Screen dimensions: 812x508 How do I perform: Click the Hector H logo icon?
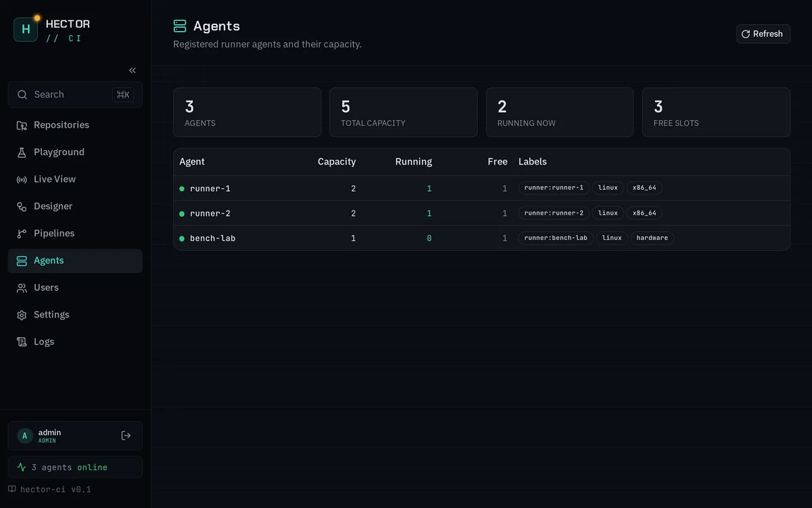(26, 29)
